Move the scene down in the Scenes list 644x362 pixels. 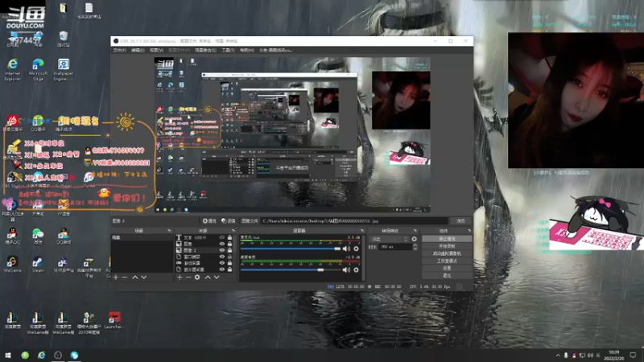(x=144, y=278)
